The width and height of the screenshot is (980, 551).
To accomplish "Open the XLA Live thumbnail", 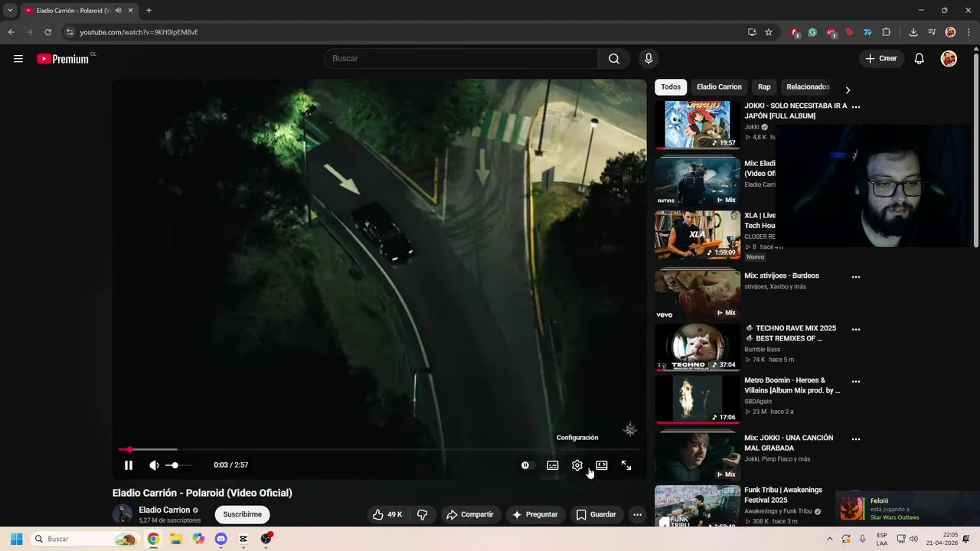I will tap(697, 236).
